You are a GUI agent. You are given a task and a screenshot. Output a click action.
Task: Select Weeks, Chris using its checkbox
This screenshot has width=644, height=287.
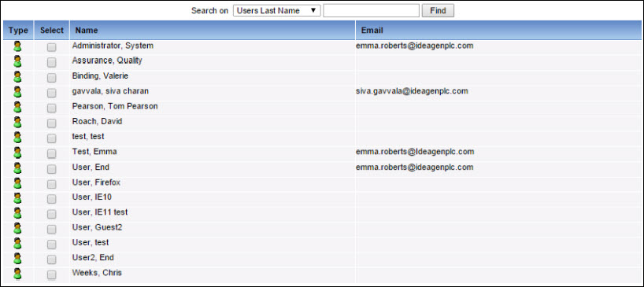coord(51,275)
